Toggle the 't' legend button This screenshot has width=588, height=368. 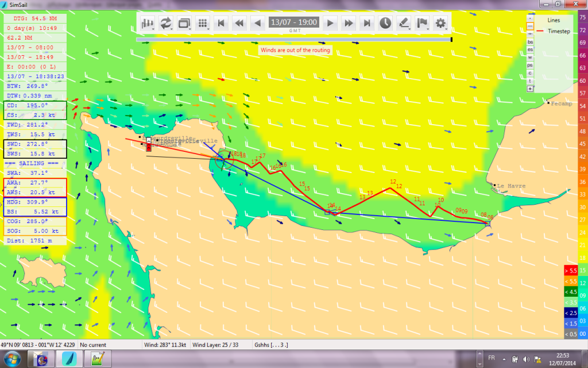pyautogui.click(x=530, y=81)
